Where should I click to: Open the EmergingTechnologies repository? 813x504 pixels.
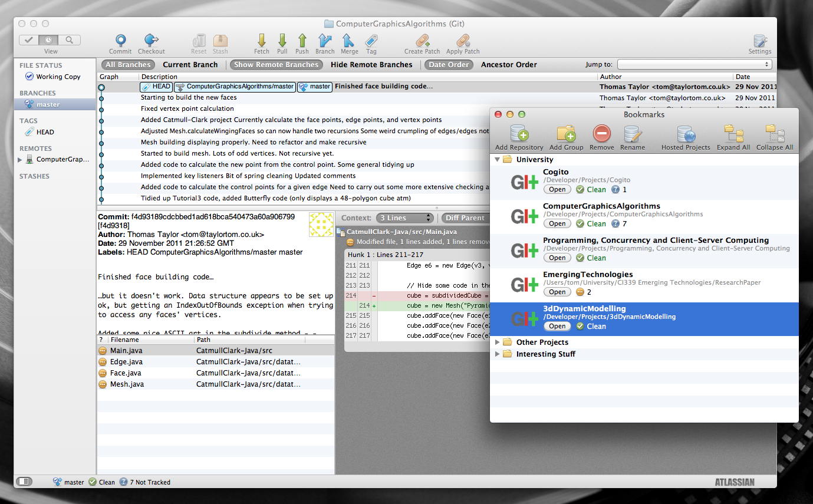click(557, 292)
